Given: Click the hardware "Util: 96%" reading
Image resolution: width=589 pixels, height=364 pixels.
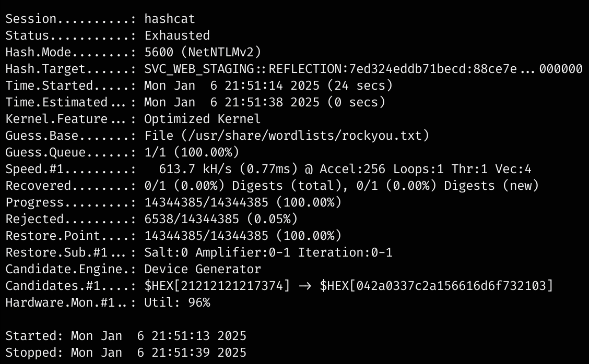Looking at the screenshot, I should pyautogui.click(x=177, y=302).
